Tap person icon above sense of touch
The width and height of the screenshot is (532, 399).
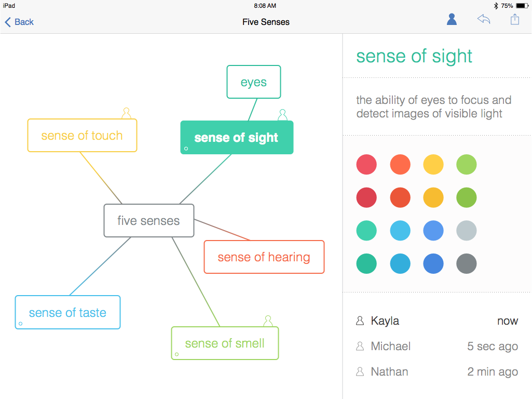[127, 113]
